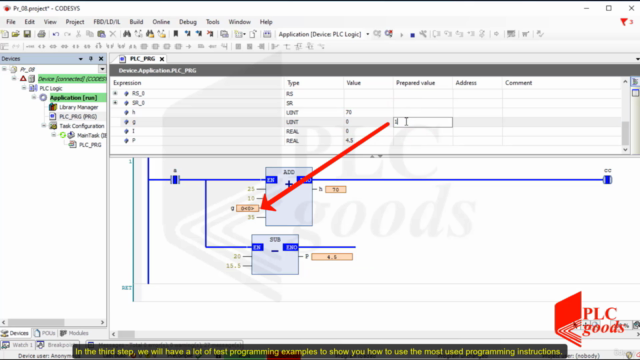Open the Project menu
This screenshot has width=640, height=360.
click(75, 22)
